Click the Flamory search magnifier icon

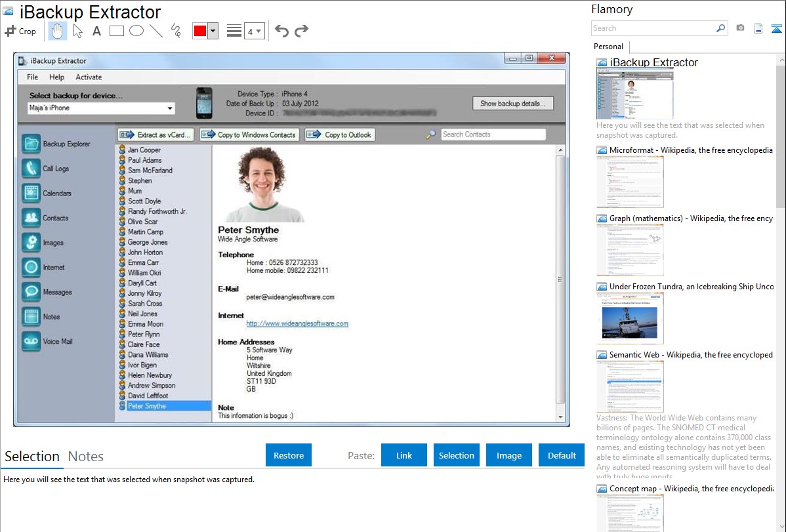(x=720, y=28)
